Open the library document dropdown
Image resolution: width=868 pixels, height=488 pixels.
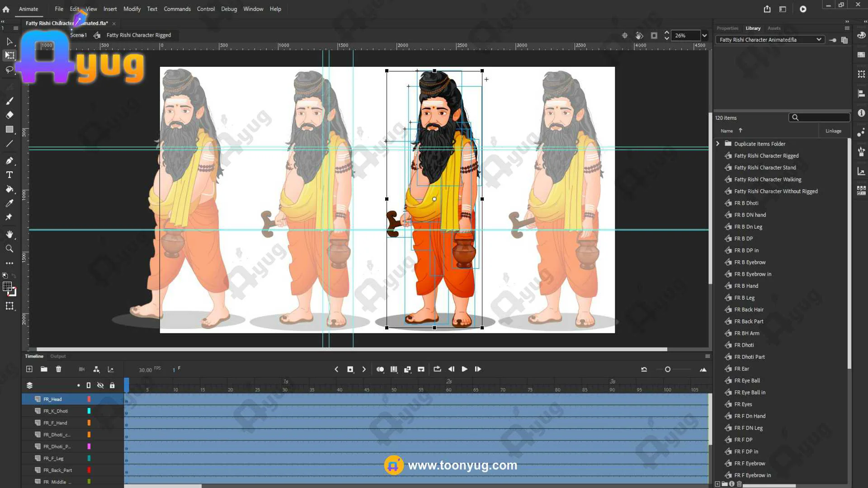click(x=818, y=40)
